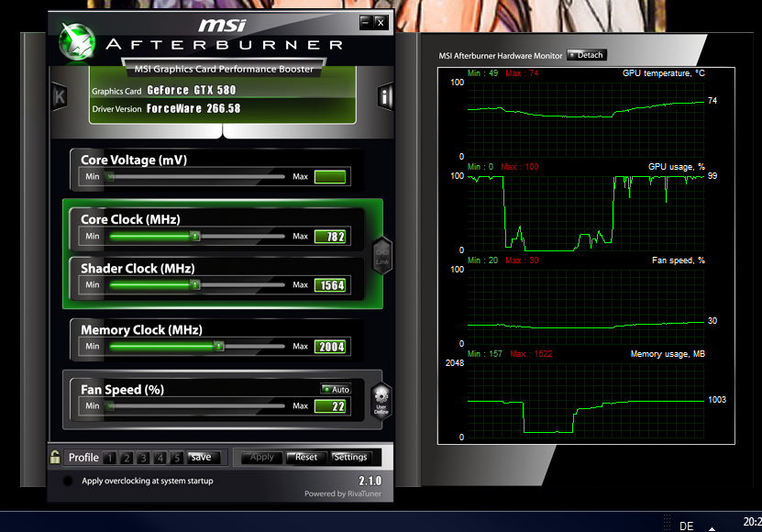Click the GPU usage graph
762x532 pixels.
click(586, 213)
